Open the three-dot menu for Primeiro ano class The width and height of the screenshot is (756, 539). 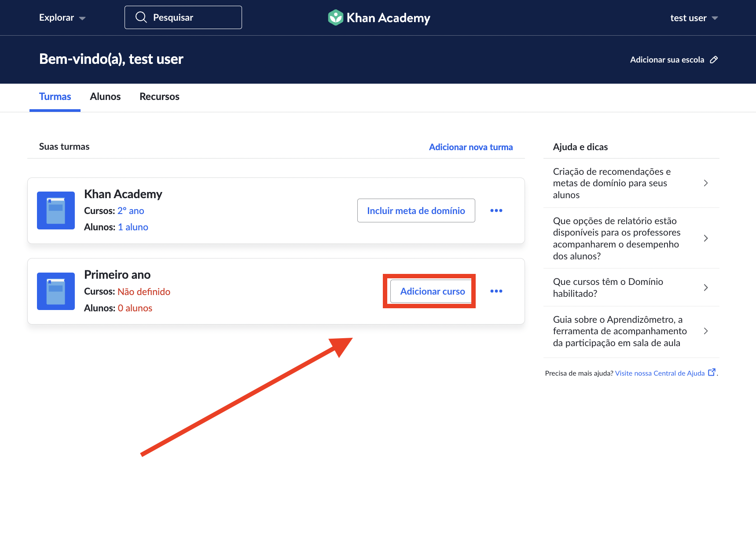coord(496,291)
